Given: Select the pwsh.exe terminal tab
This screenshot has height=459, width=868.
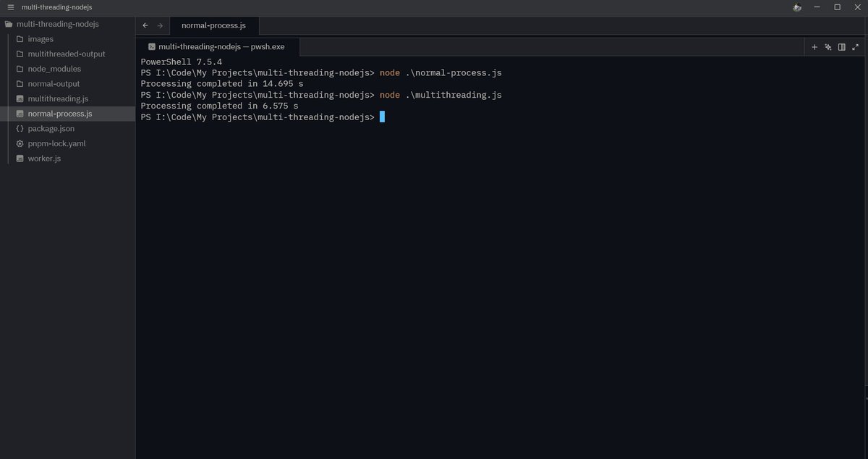Looking at the screenshot, I should coord(216,46).
